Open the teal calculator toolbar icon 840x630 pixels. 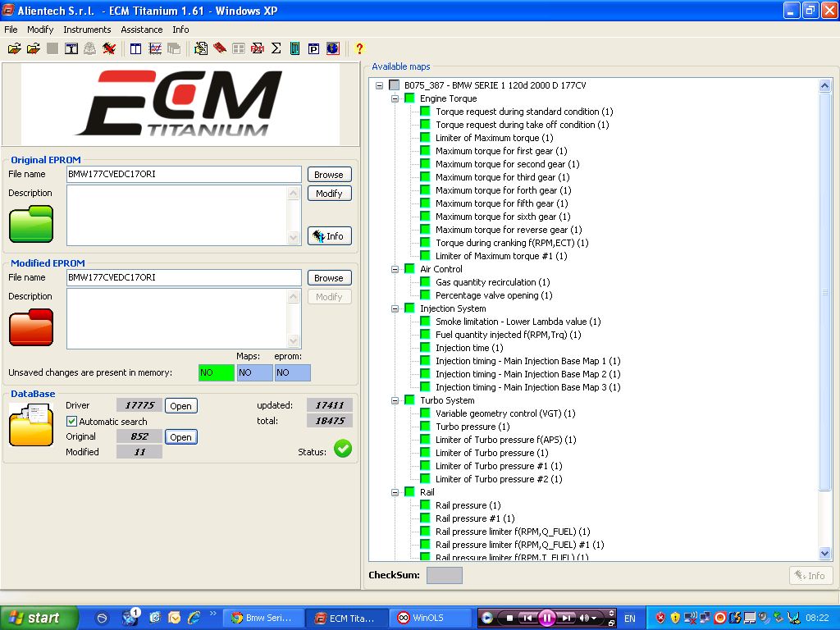(x=294, y=48)
